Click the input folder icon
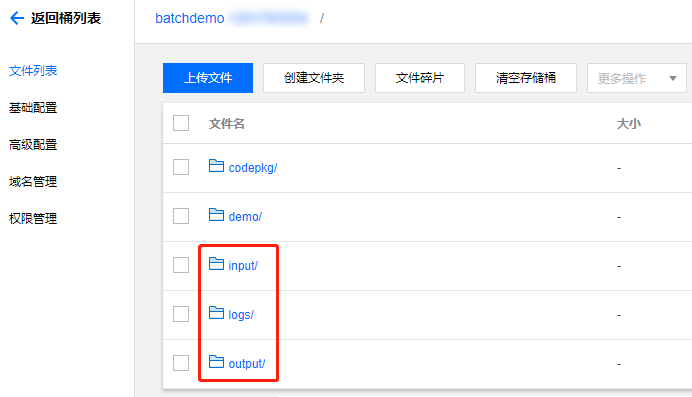This screenshot has width=692, height=397. (x=216, y=264)
